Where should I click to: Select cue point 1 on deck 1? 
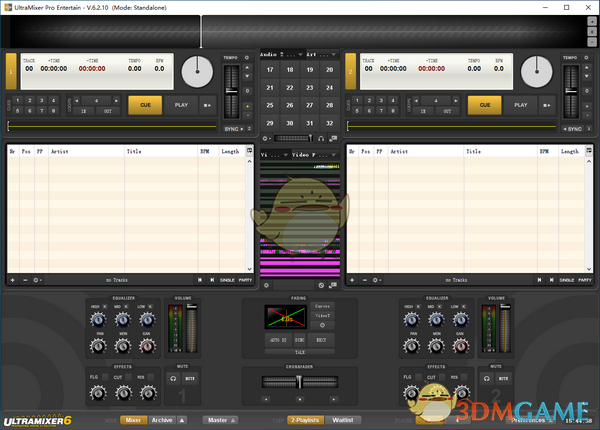(x=18, y=100)
